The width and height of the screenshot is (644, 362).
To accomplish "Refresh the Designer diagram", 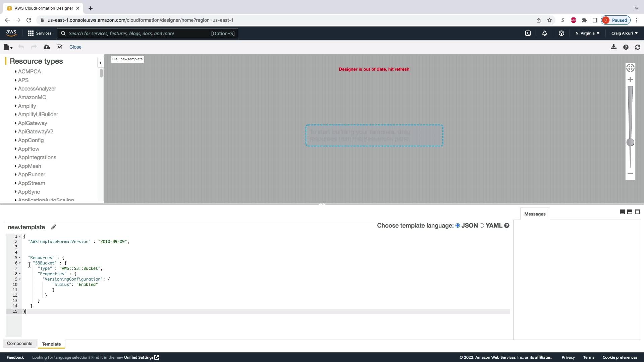I will pos(638,47).
